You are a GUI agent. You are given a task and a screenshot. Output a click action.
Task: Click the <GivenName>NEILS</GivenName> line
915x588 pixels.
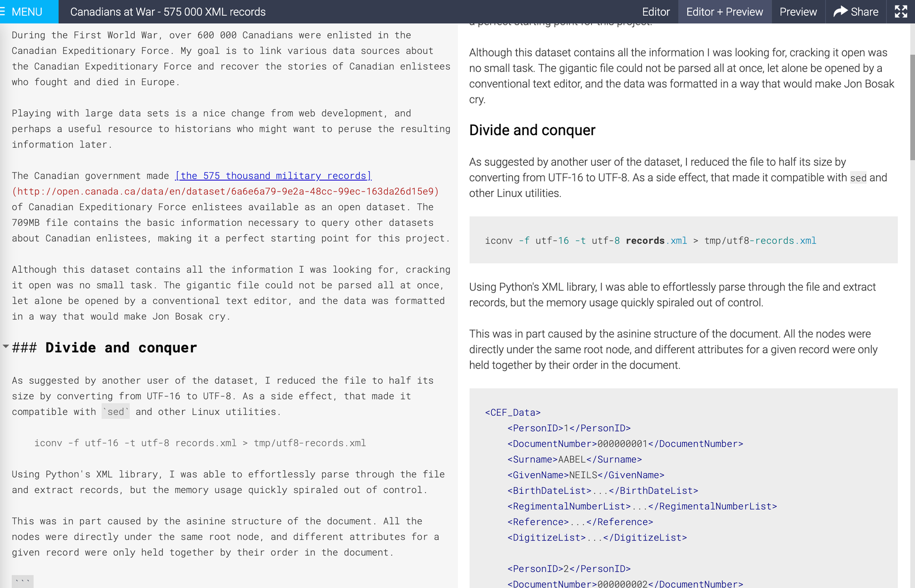click(586, 475)
